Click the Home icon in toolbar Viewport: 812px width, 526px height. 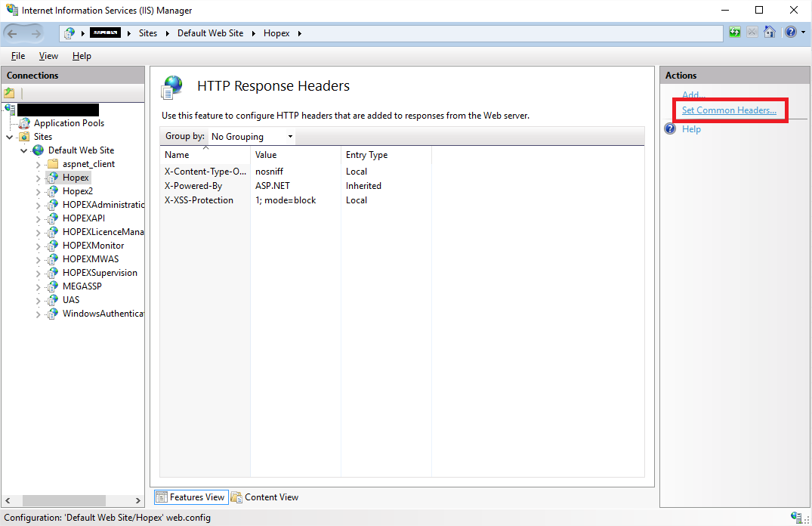769,32
